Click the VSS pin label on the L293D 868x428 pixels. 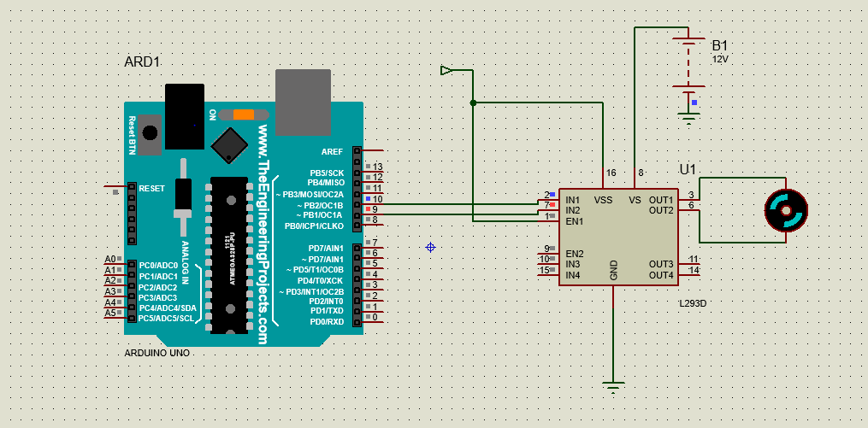[x=604, y=200]
